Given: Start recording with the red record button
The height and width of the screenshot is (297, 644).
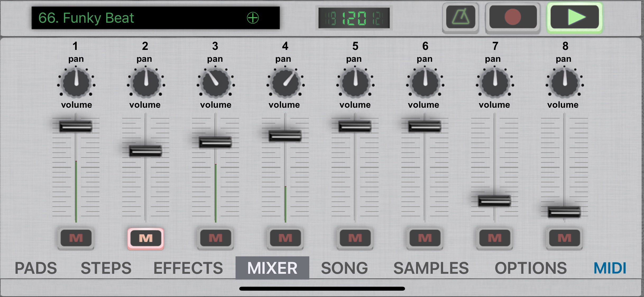Looking at the screenshot, I should click(x=513, y=17).
